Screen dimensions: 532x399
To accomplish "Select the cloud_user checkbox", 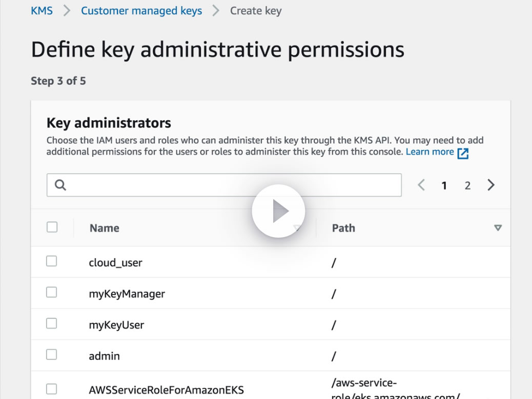I will (52, 261).
